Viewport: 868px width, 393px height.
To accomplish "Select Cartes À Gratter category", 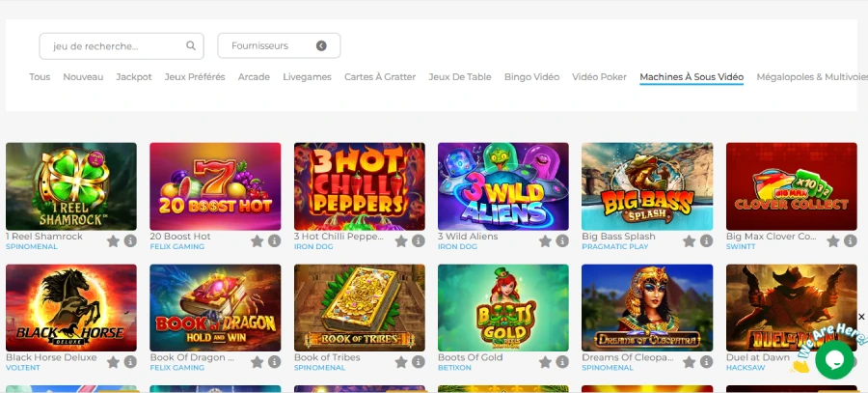I will 380,77.
